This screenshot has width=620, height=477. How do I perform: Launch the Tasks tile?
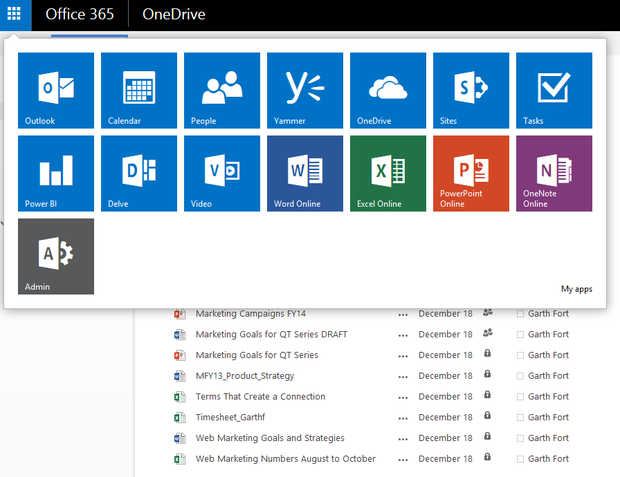pos(554,91)
